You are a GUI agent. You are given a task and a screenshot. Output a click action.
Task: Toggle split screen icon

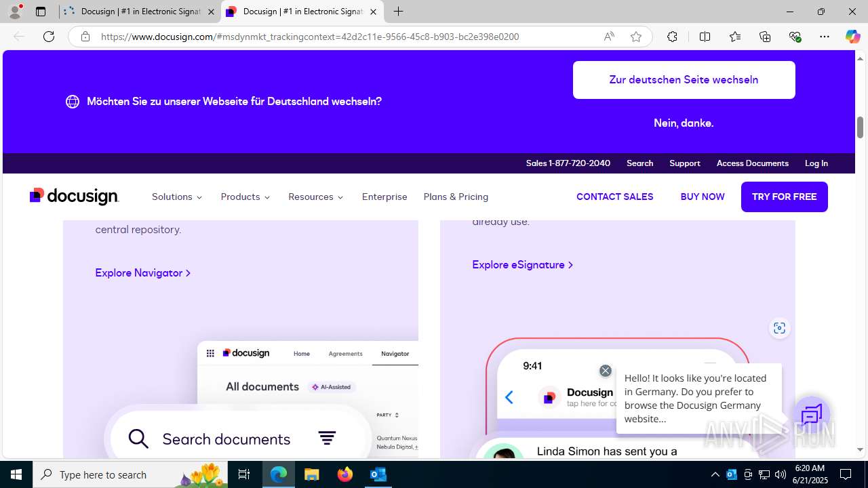tap(705, 37)
